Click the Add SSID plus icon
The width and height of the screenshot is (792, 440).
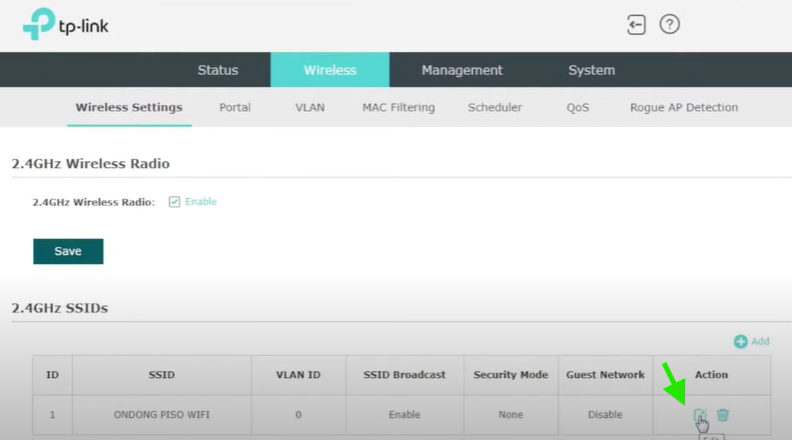tap(741, 342)
